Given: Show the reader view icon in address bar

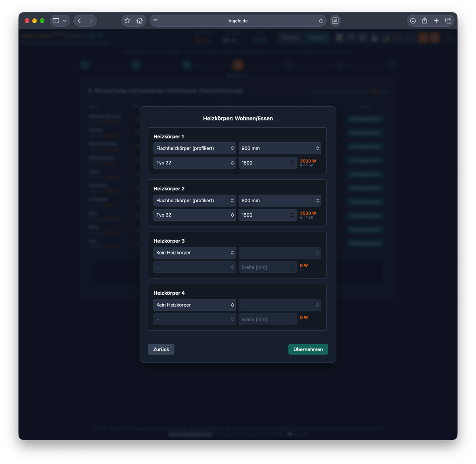Looking at the screenshot, I should (155, 21).
